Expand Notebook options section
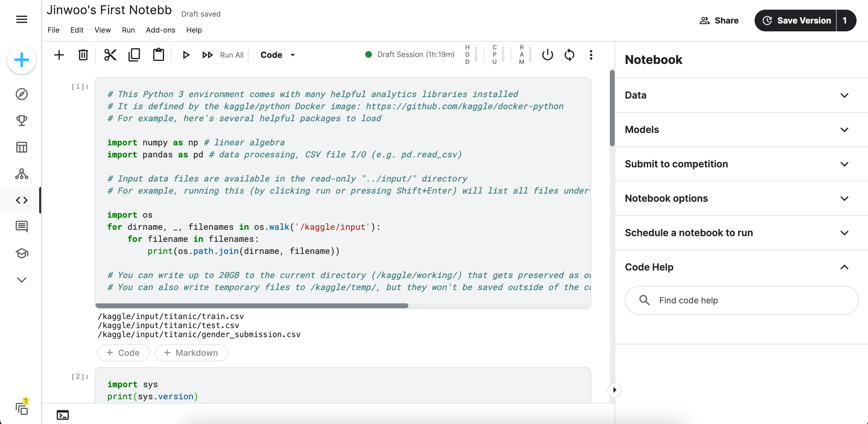 pyautogui.click(x=741, y=198)
